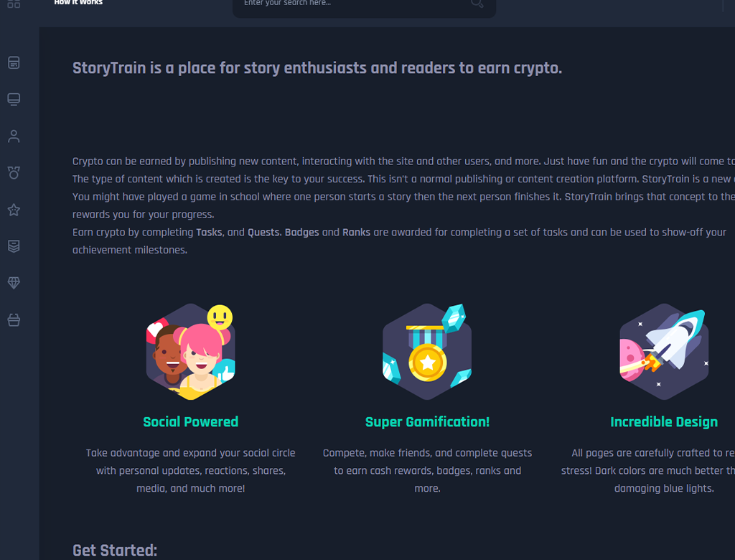This screenshot has width=735, height=560.
Task: Click the 'Get Started:' heading
Action: [x=115, y=551]
